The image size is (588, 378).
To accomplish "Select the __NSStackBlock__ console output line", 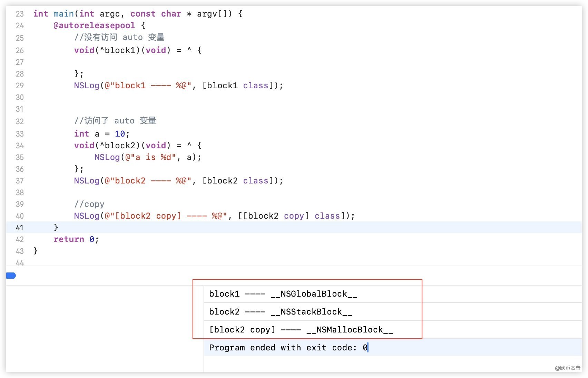I will tap(280, 312).
